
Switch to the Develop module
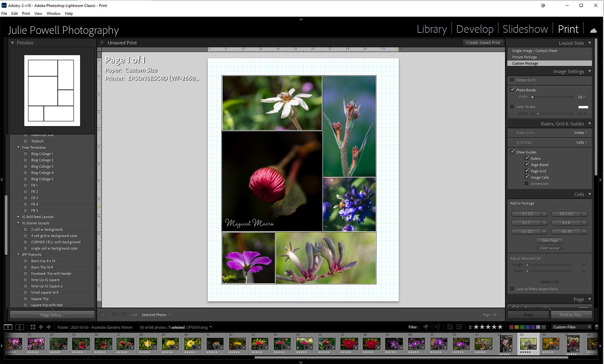[475, 29]
